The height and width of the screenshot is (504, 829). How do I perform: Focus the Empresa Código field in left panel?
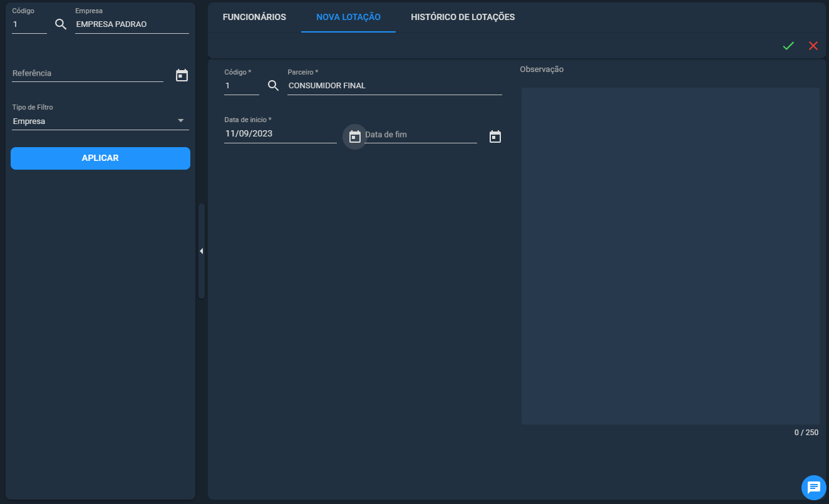tap(29, 24)
